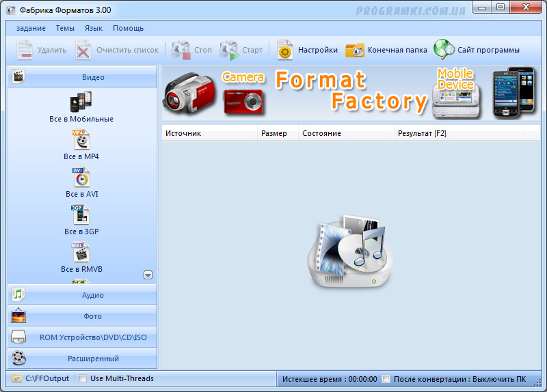Image resolution: width=547 pixels, height=392 pixels.
Task: Click the output folder icon in status bar
Action: coord(16,378)
